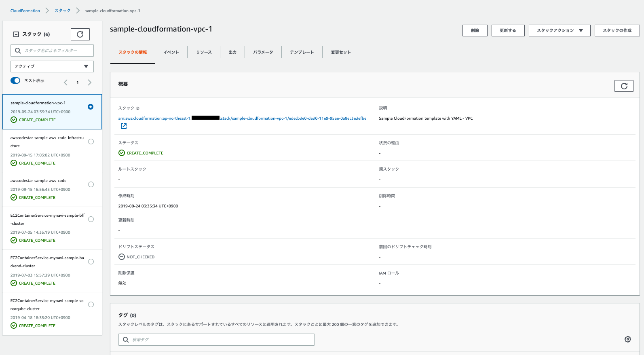Click the スタック breadcrumb link
Image resolution: width=644 pixels, height=355 pixels.
63,11
